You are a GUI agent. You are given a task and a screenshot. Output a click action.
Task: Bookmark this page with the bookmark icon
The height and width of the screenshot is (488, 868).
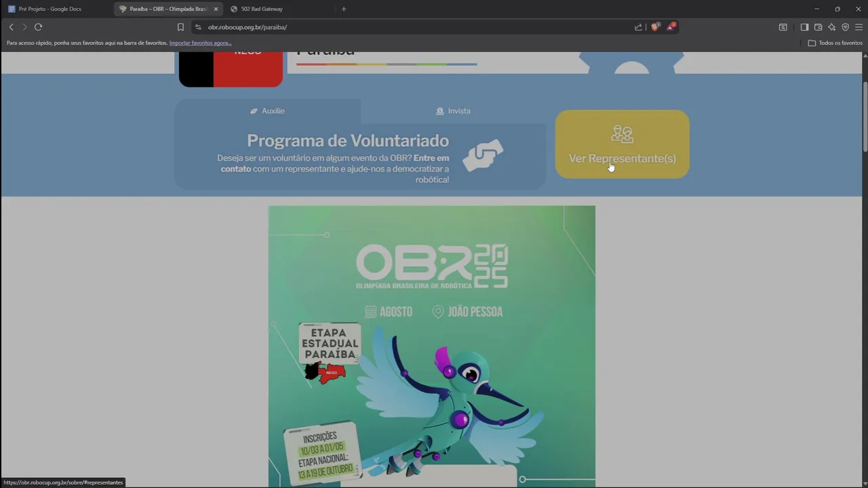(x=180, y=27)
